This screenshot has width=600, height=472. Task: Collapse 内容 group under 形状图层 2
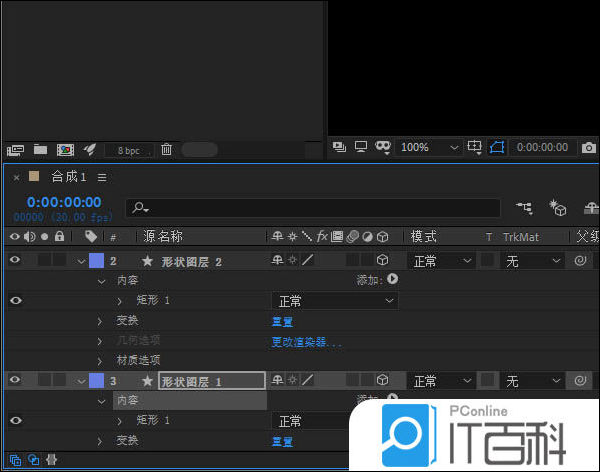pos(101,282)
